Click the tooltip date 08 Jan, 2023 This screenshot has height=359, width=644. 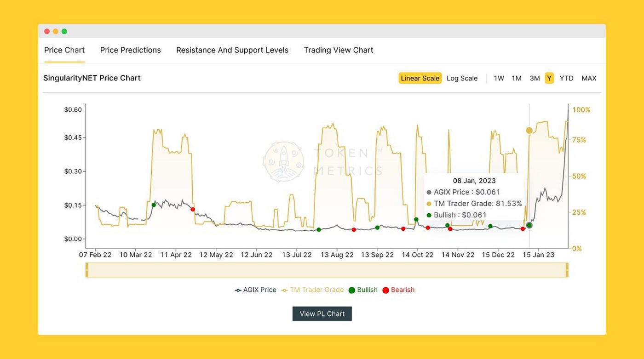[474, 181]
